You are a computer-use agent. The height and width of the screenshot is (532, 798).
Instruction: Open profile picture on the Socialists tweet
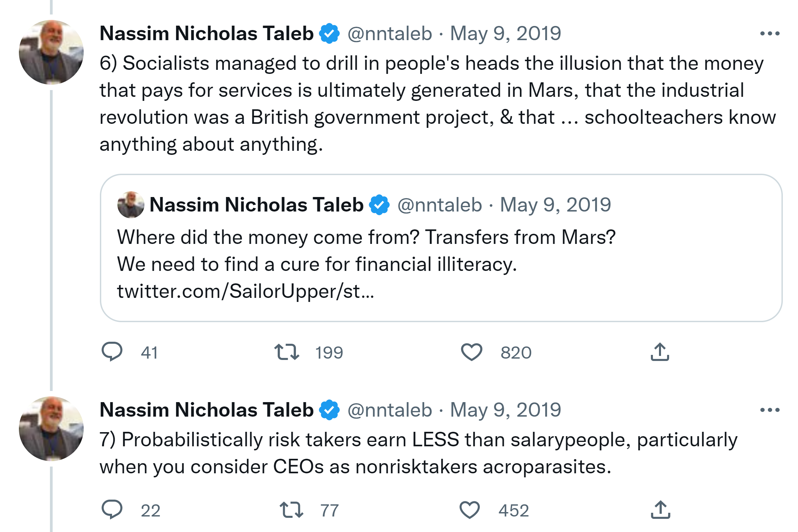[x=51, y=52]
